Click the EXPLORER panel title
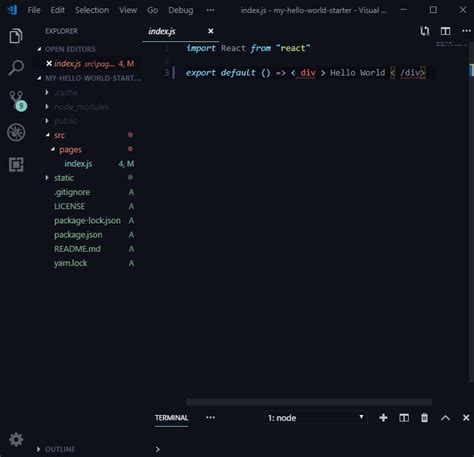Screen dimensions: 474x457 tap(61, 31)
